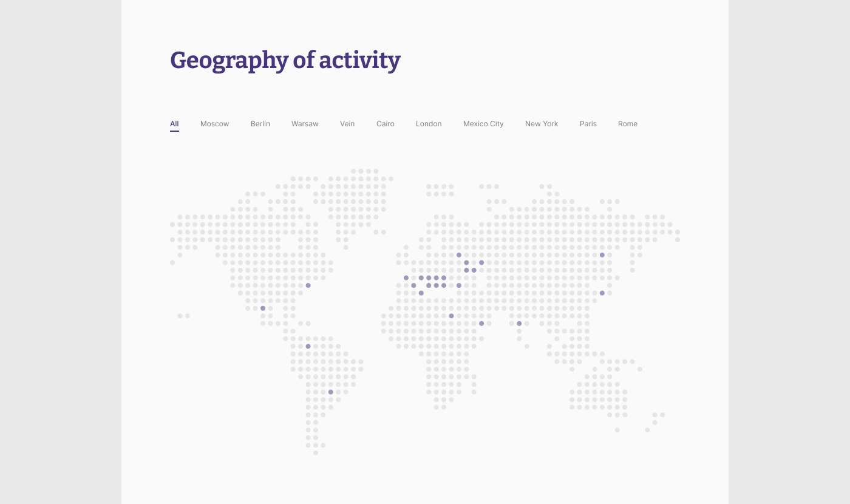Click the highlighted dot in northern South America
Image resolution: width=850 pixels, height=504 pixels.
[x=308, y=346]
